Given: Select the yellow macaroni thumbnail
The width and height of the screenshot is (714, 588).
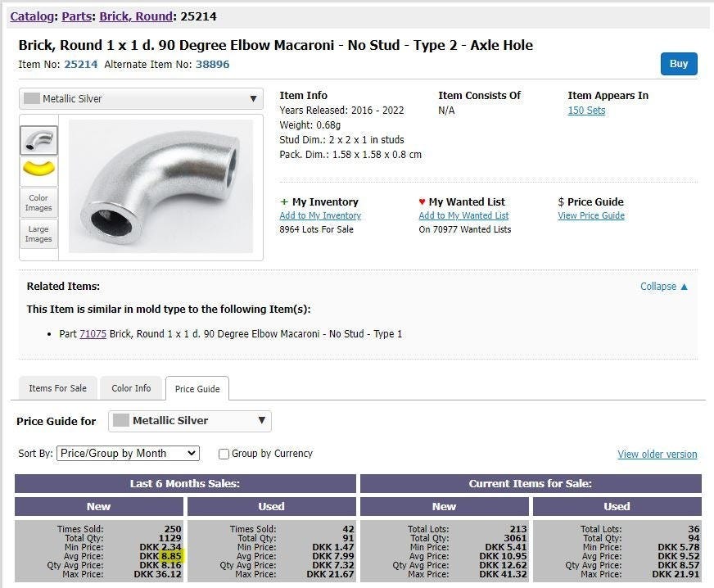Looking at the screenshot, I should (x=38, y=170).
